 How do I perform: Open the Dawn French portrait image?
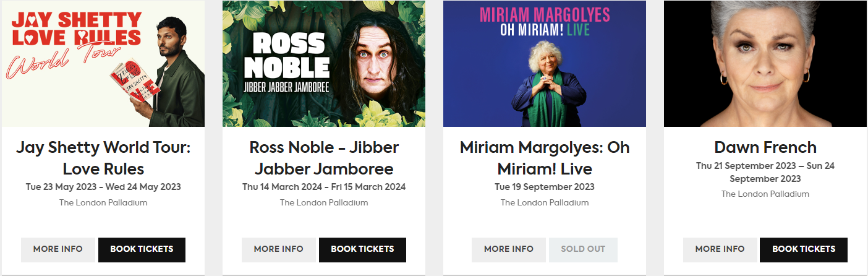[x=765, y=64]
